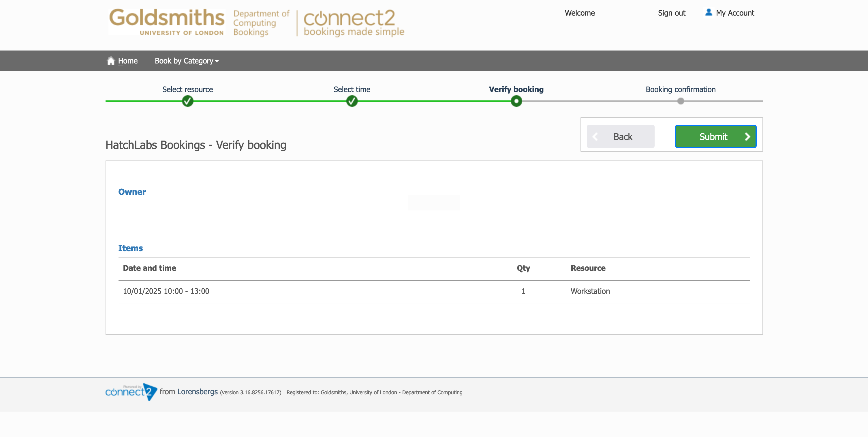Click the Select resource green checkmark step

[x=188, y=101]
